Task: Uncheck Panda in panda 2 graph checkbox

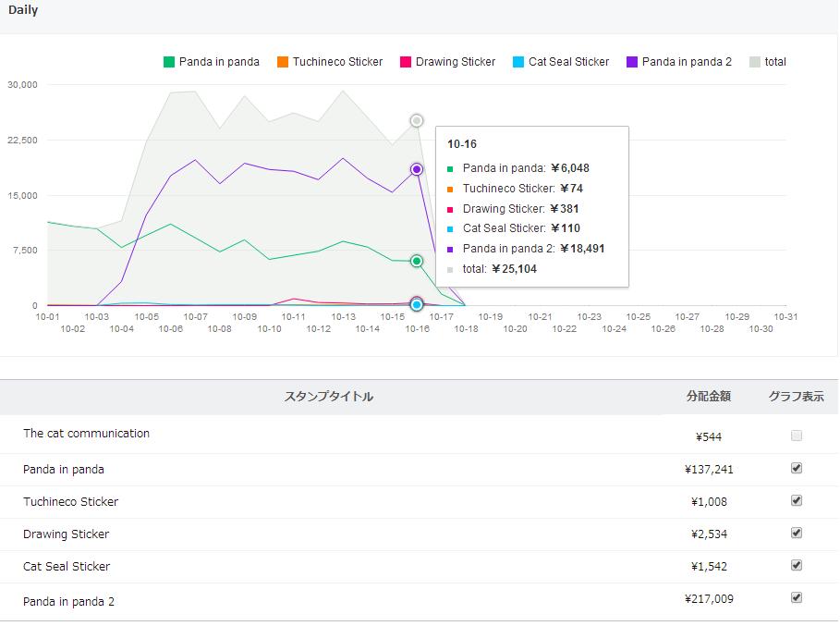Action: pyautogui.click(x=797, y=597)
